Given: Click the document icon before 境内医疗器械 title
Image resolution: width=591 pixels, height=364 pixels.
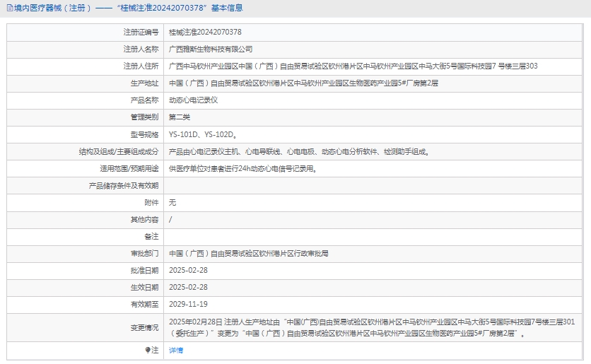Looking at the screenshot, I should (x=8, y=8).
